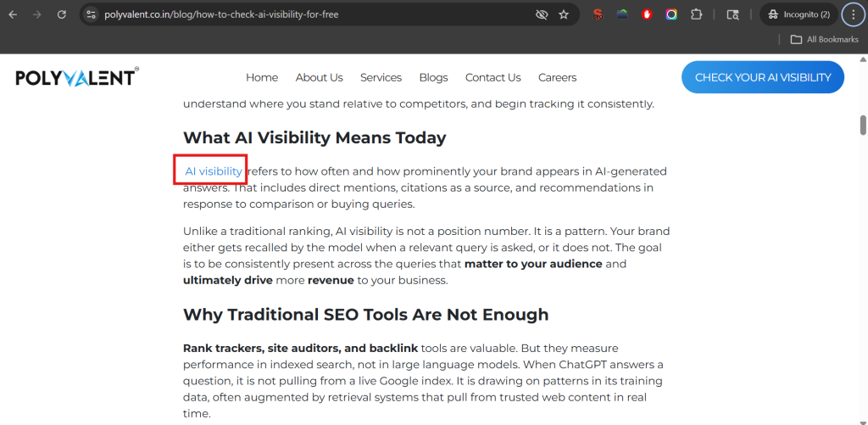The width and height of the screenshot is (868, 425).
Task: Follow the blue AI visibility hyperlink
Action: 214,171
